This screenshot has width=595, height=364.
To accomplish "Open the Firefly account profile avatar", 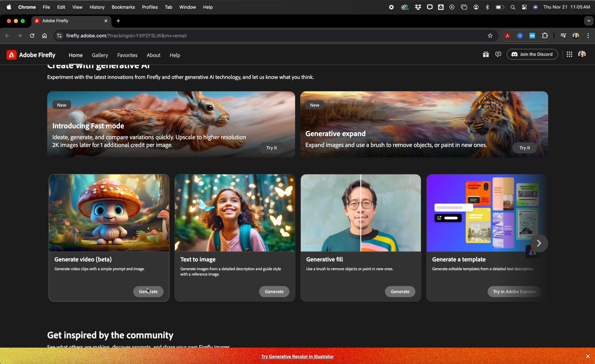I will (x=583, y=54).
